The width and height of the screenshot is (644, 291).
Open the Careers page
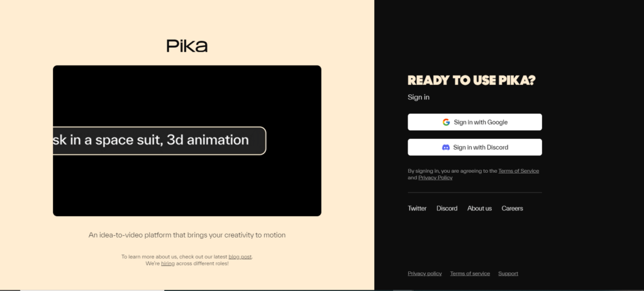point(512,208)
